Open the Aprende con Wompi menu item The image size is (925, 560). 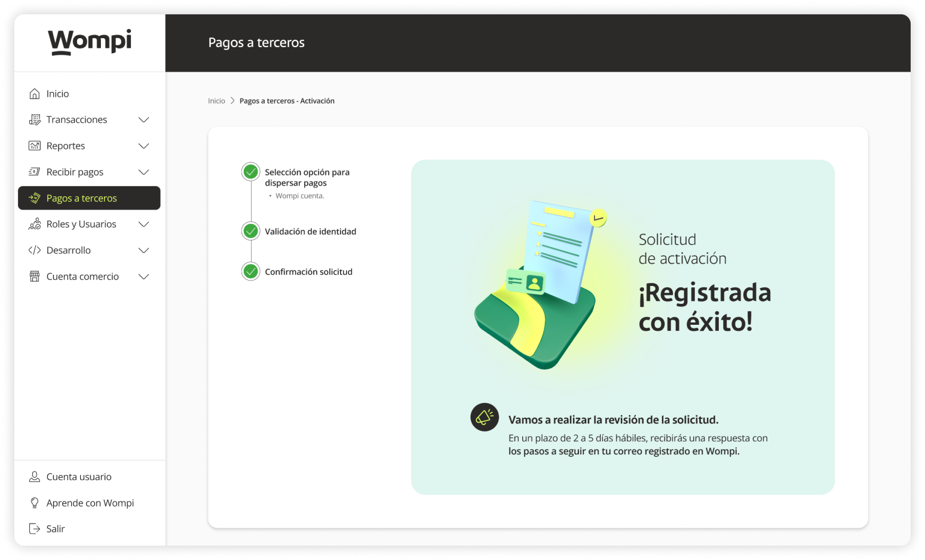90,503
